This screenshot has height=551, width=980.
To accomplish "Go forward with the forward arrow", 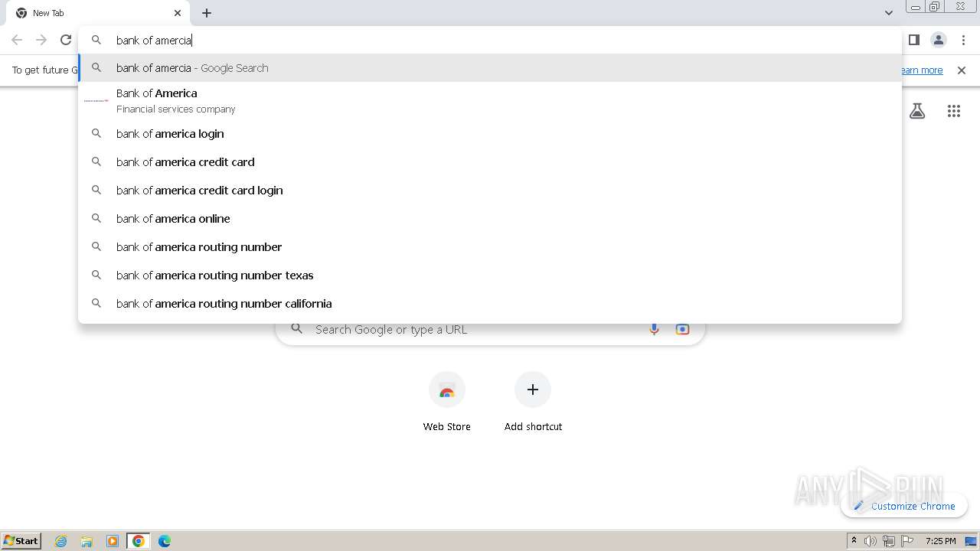I will 41,40.
